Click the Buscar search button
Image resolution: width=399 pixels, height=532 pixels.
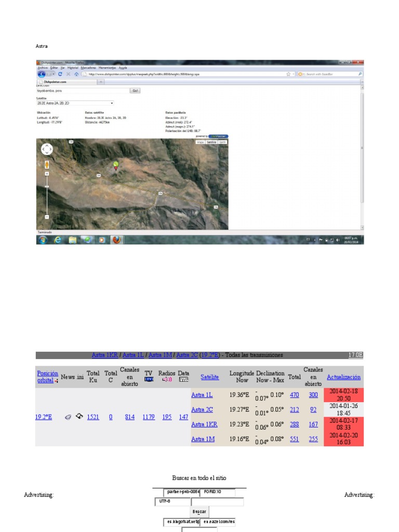coord(199,512)
